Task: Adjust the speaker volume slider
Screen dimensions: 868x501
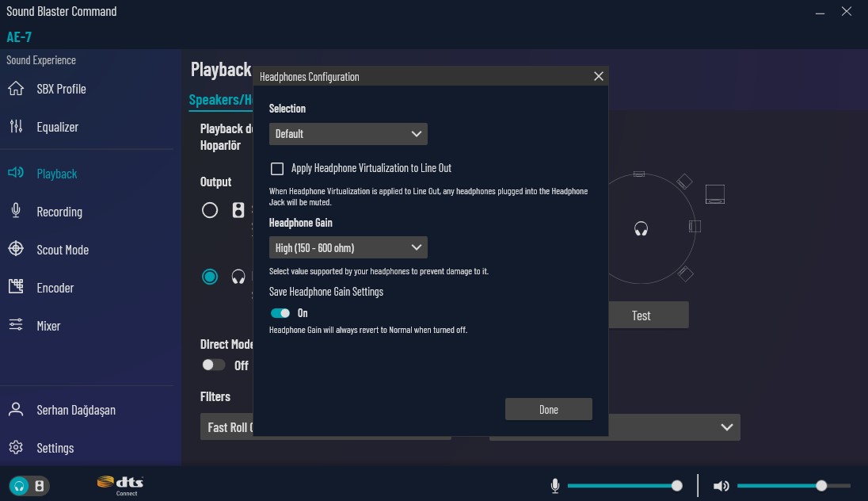Action: [x=794, y=486]
